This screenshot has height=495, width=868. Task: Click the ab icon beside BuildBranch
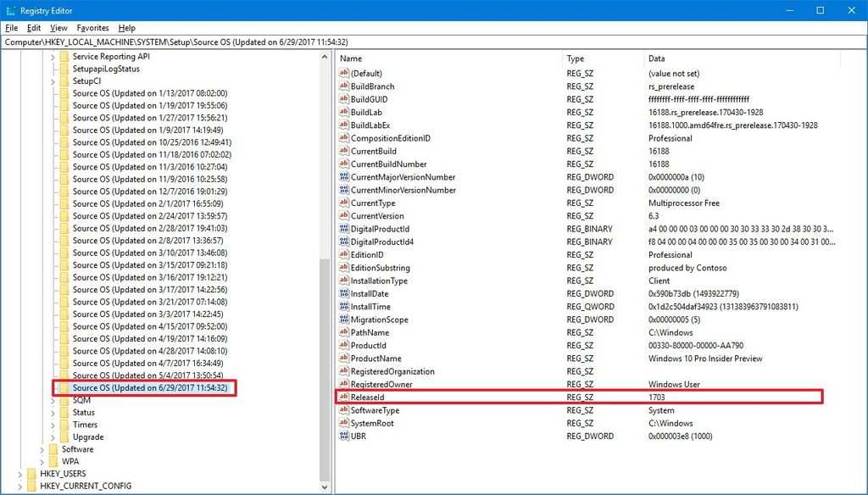tap(343, 86)
